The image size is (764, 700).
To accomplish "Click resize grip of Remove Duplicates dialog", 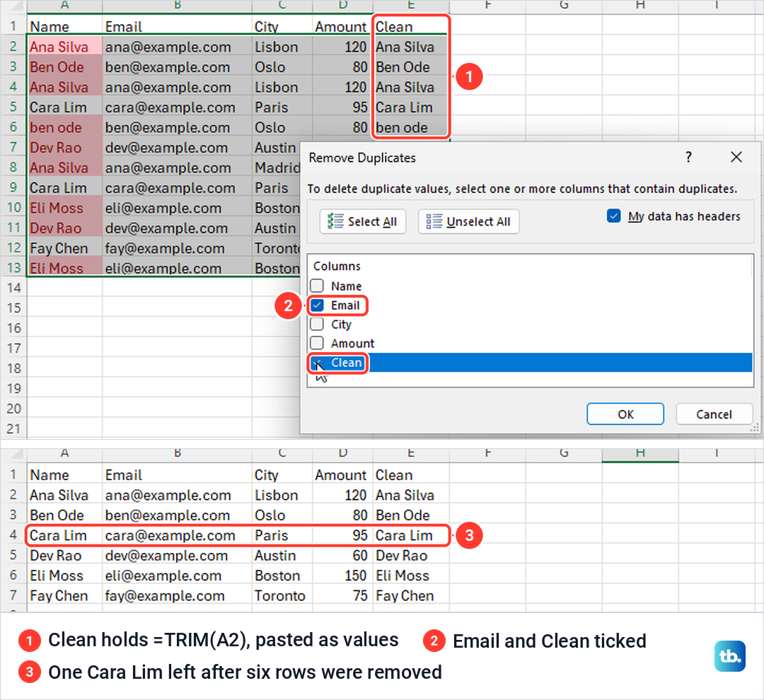I will [755, 428].
